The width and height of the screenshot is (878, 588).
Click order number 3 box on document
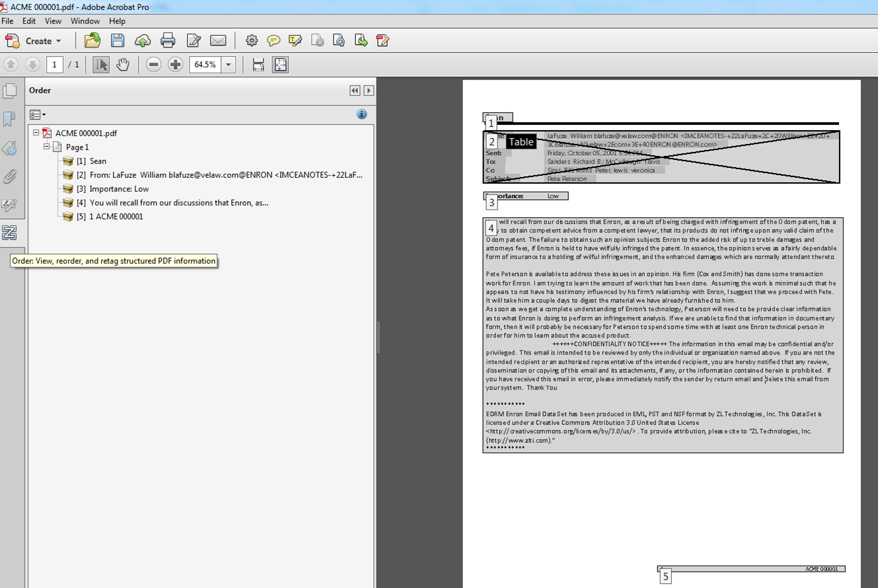tap(492, 203)
